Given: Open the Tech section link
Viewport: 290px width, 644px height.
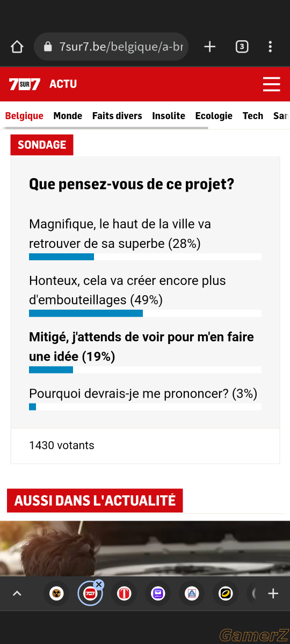Looking at the screenshot, I should coord(253,116).
